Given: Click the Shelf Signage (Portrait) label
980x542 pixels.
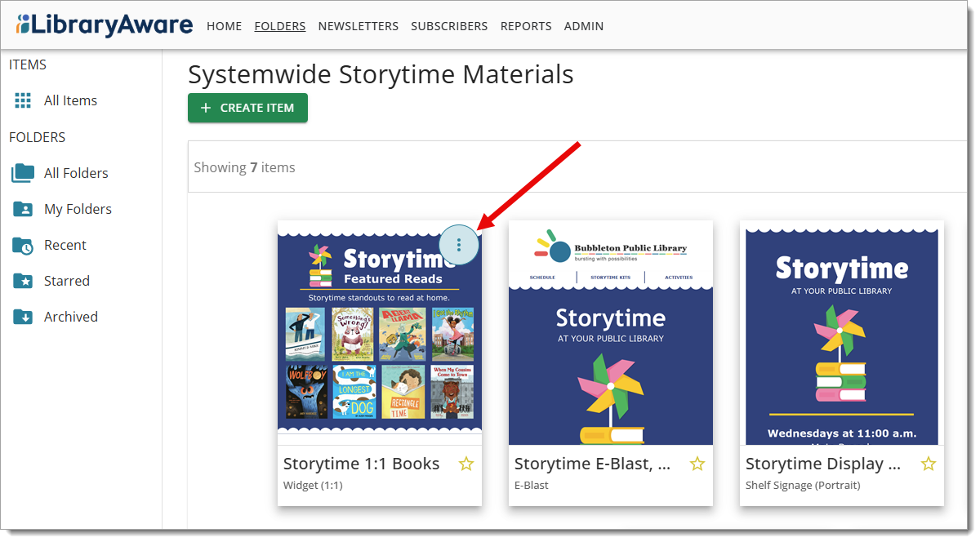Looking at the screenshot, I should point(803,485).
